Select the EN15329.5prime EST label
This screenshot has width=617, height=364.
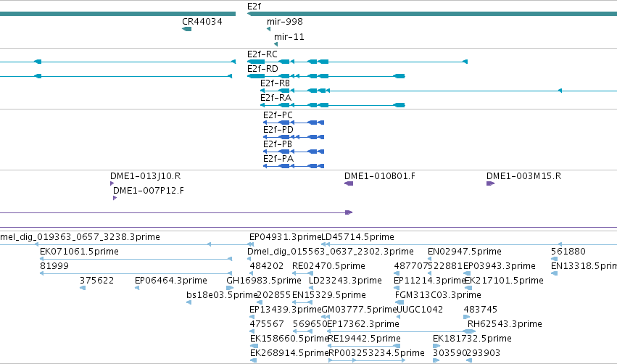pyautogui.click(x=329, y=296)
